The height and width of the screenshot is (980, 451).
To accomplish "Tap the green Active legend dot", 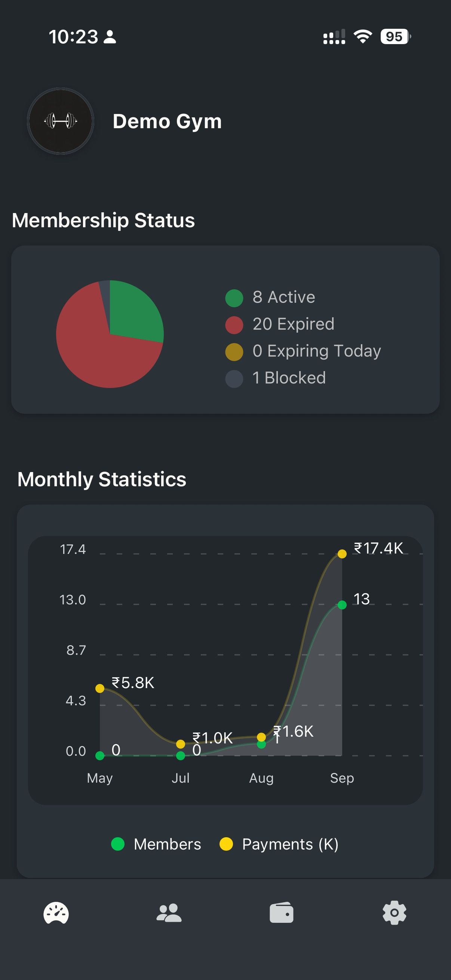I will (234, 298).
